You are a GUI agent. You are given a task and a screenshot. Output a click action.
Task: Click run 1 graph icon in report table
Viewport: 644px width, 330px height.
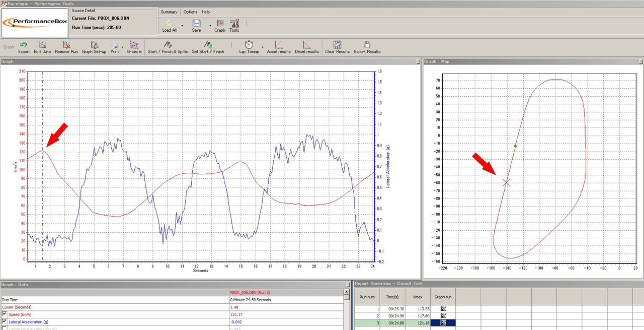[x=443, y=308]
